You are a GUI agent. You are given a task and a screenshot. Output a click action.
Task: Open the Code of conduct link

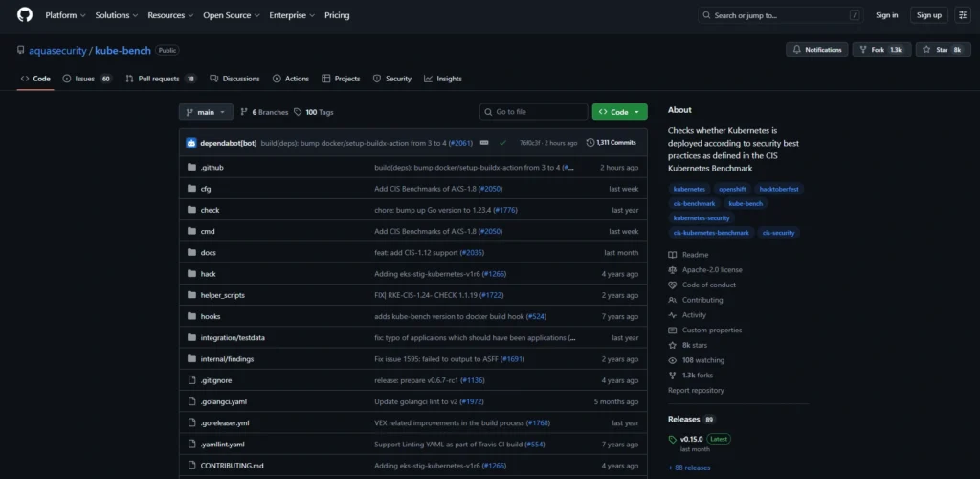coord(702,285)
